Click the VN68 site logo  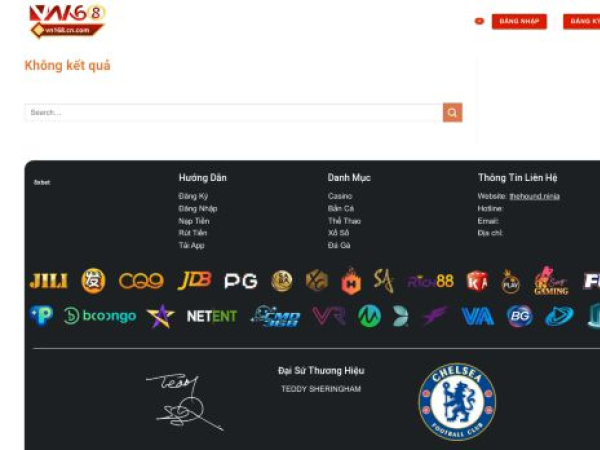pos(67,21)
